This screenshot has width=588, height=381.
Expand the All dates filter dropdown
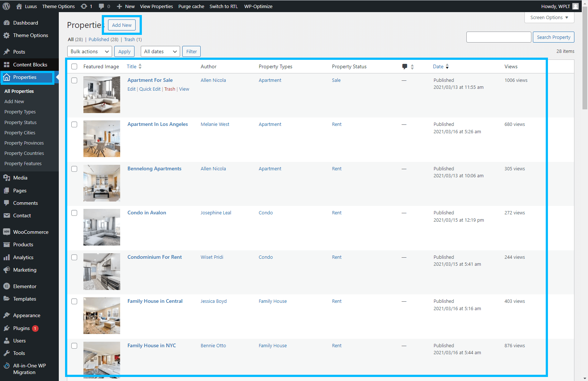pyautogui.click(x=160, y=51)
